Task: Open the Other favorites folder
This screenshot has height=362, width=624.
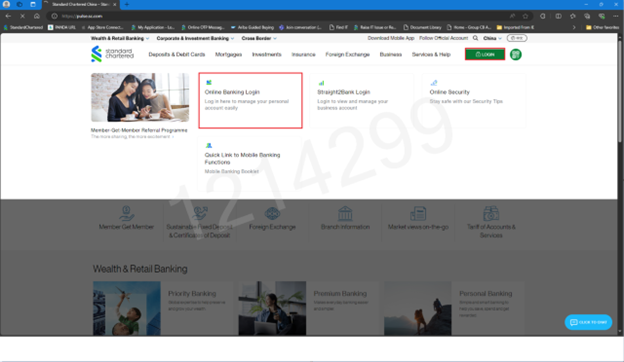Action: [x=602, y=27]
